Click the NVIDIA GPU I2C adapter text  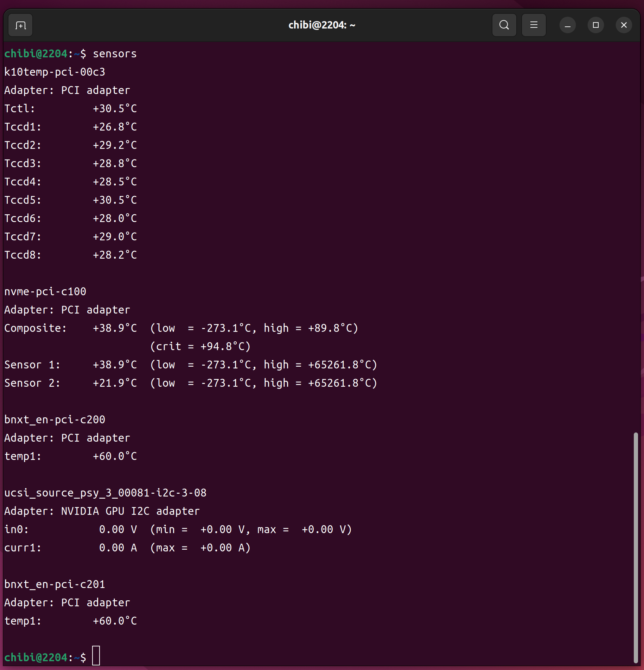[x=130, y=511]
